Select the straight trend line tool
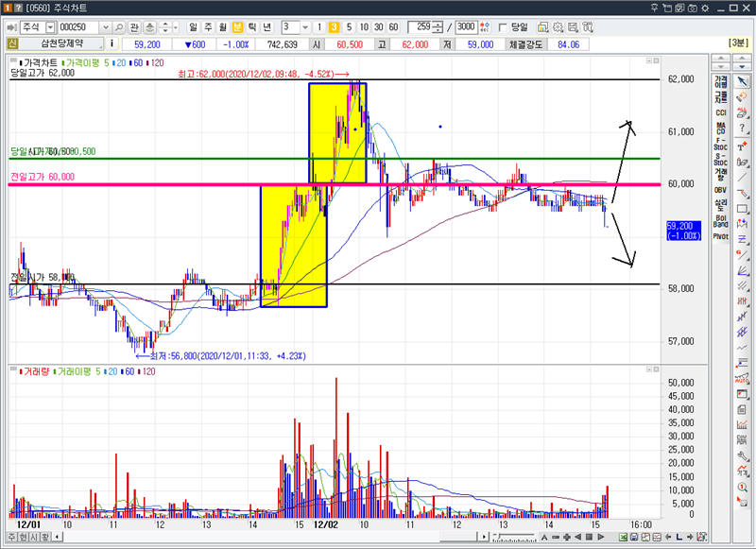The image size is (756, 549). (743, 178)
